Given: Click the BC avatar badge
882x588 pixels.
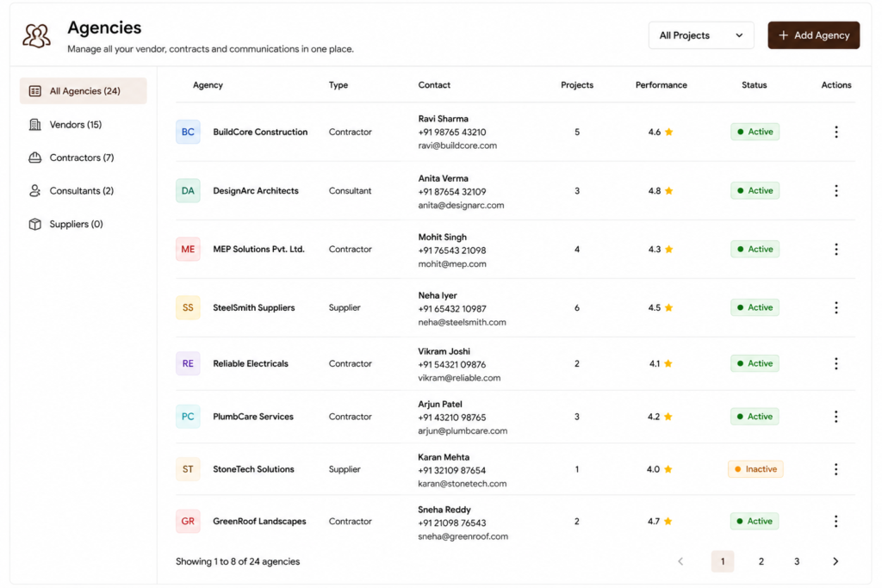Looking at the screenshot, I should tap(188, 132).
